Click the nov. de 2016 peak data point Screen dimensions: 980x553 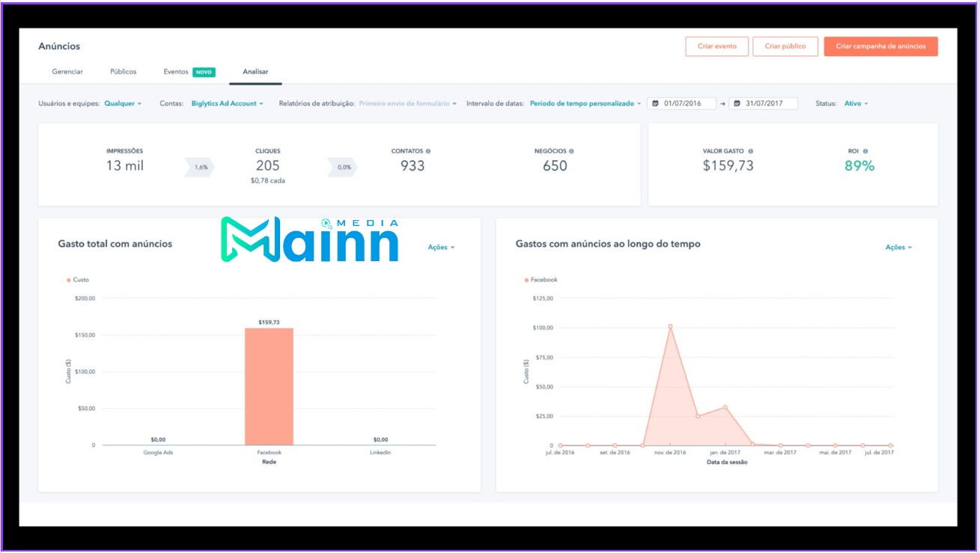click(670, 326)
